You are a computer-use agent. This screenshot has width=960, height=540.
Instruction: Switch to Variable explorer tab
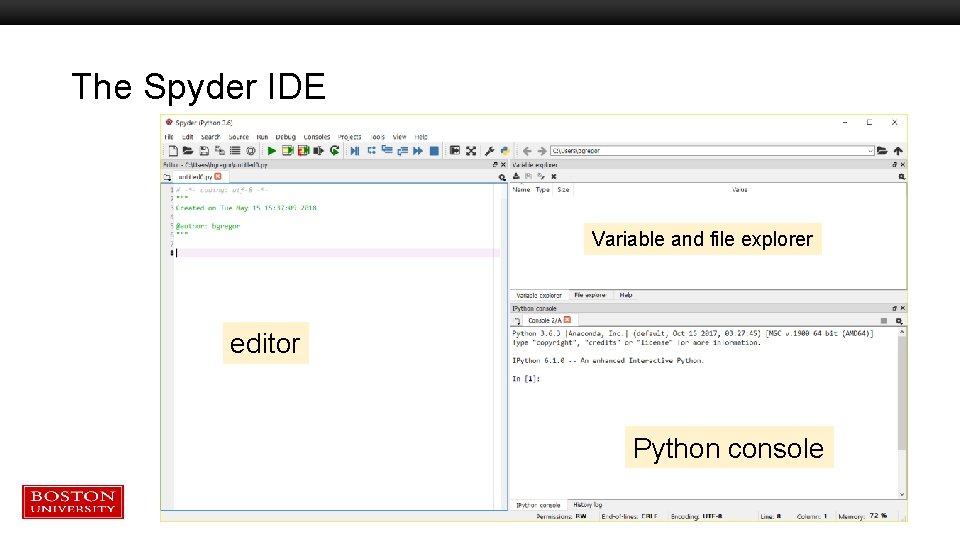click(539, 295)
